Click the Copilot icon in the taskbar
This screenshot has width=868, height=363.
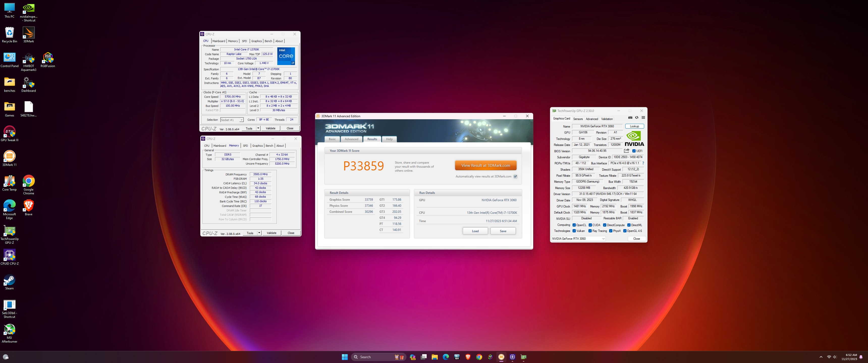(413, 357)
